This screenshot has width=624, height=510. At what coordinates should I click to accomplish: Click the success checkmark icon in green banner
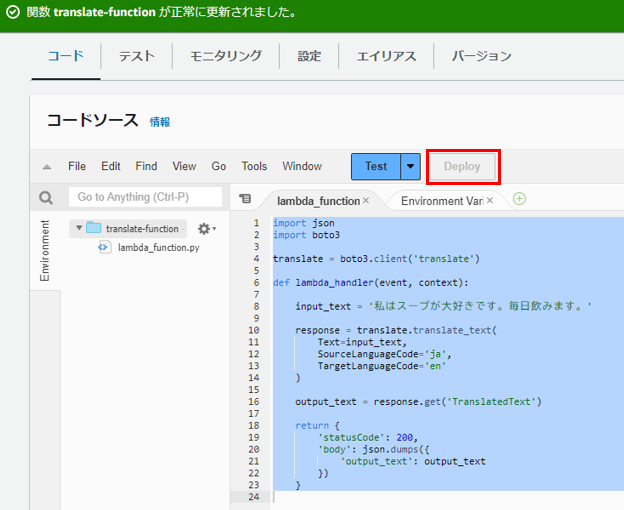point(13,12)
